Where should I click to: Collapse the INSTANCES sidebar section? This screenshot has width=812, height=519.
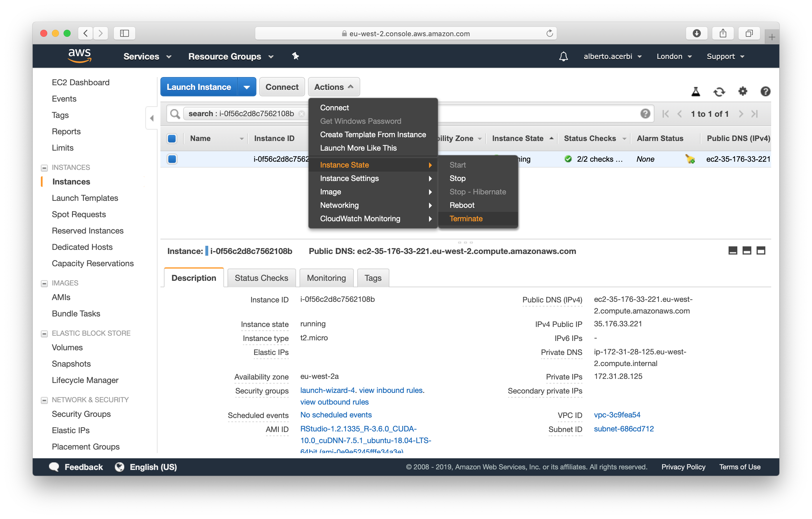coord(44,168)
